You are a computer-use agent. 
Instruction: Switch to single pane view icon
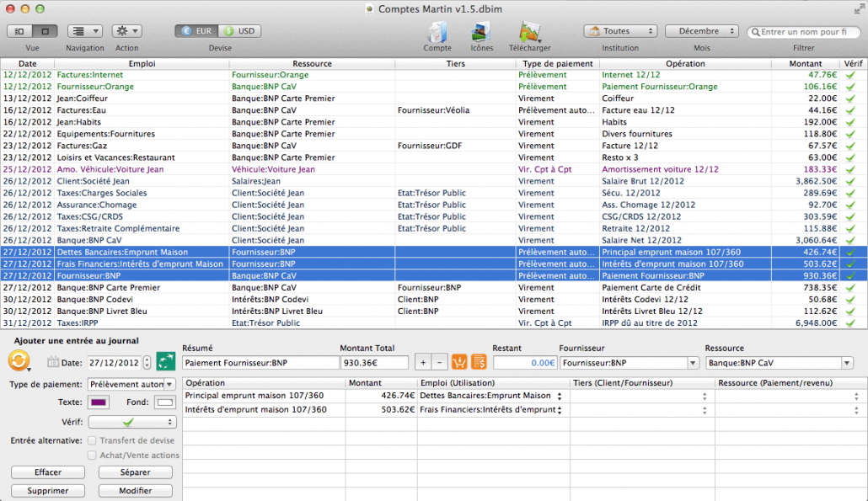(46, 31)
